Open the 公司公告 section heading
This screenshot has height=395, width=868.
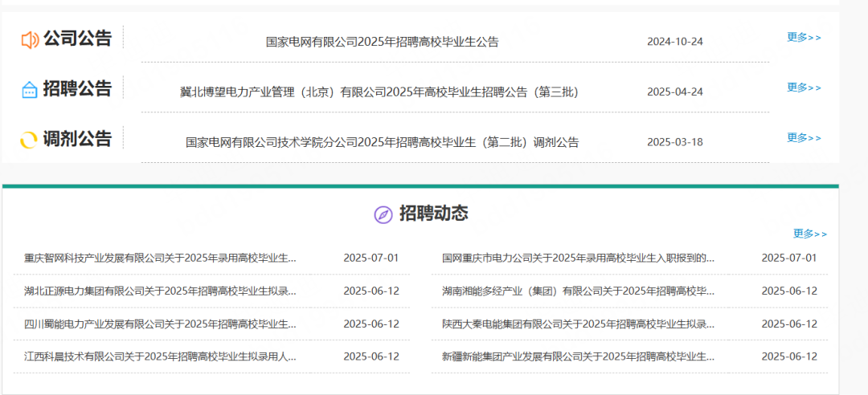pyautogui.click(x=77, y=39)
